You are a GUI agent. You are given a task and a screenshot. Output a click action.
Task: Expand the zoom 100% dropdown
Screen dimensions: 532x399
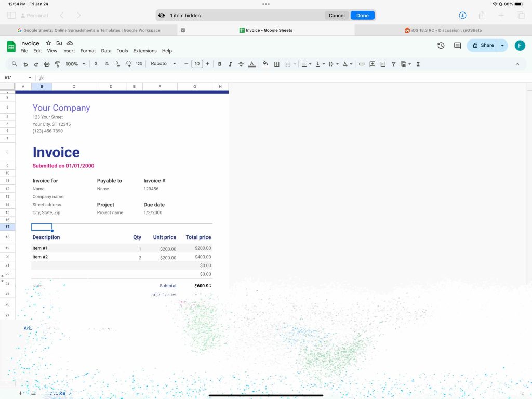[x=75, y=64]
